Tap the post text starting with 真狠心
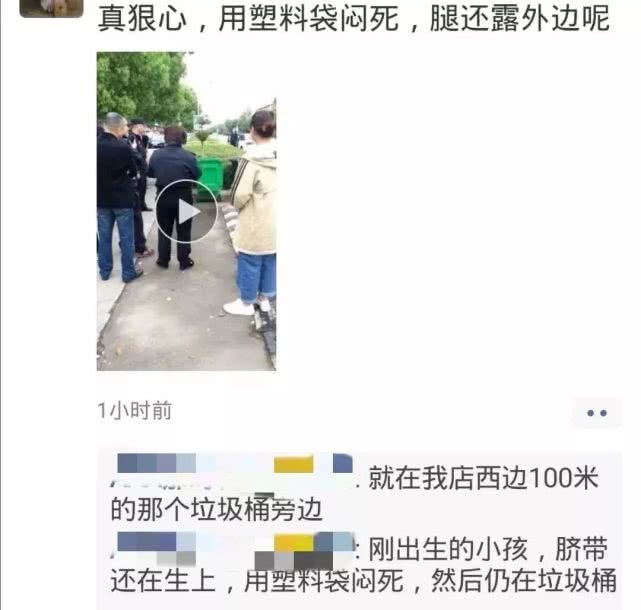 tap(353, 18)
